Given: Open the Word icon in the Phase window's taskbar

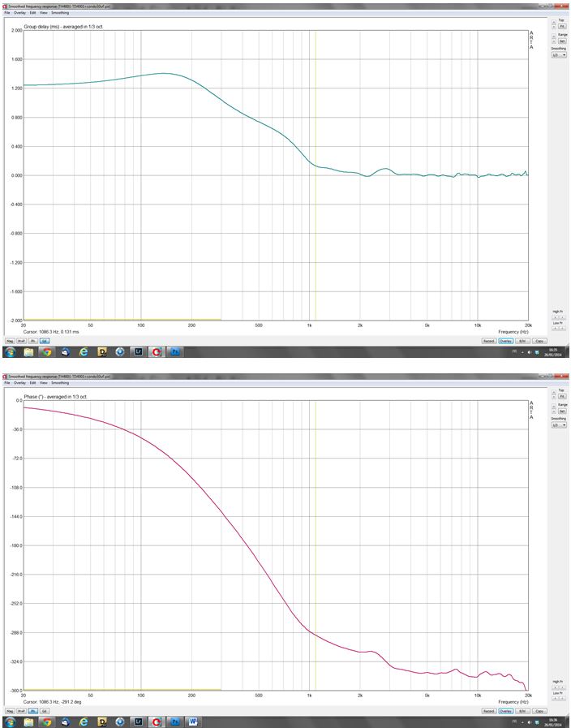Looking at the screenshot, I should pos(193,722).
